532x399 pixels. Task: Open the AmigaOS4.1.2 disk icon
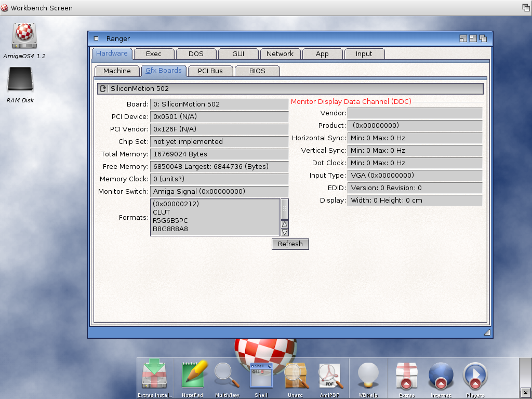pos(24,36)
